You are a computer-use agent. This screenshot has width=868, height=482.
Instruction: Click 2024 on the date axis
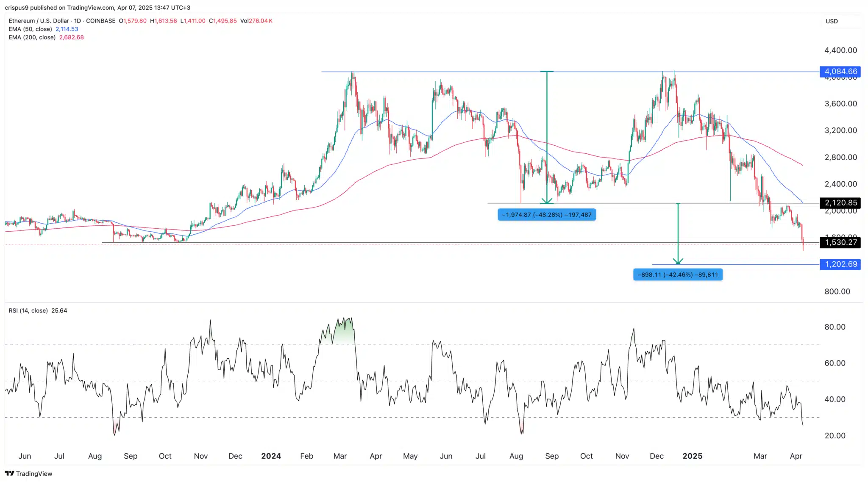[271, 456]
